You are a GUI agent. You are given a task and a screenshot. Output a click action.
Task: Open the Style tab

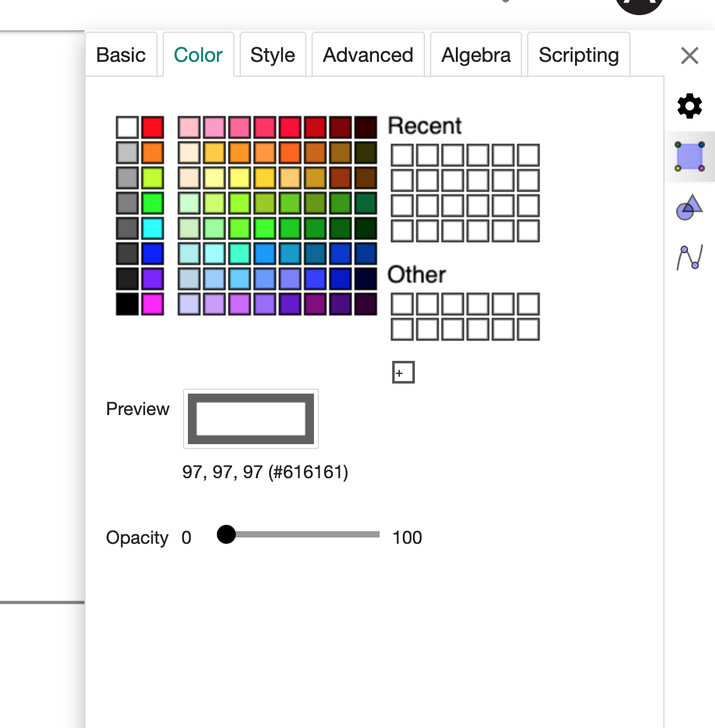coord(272,56)
